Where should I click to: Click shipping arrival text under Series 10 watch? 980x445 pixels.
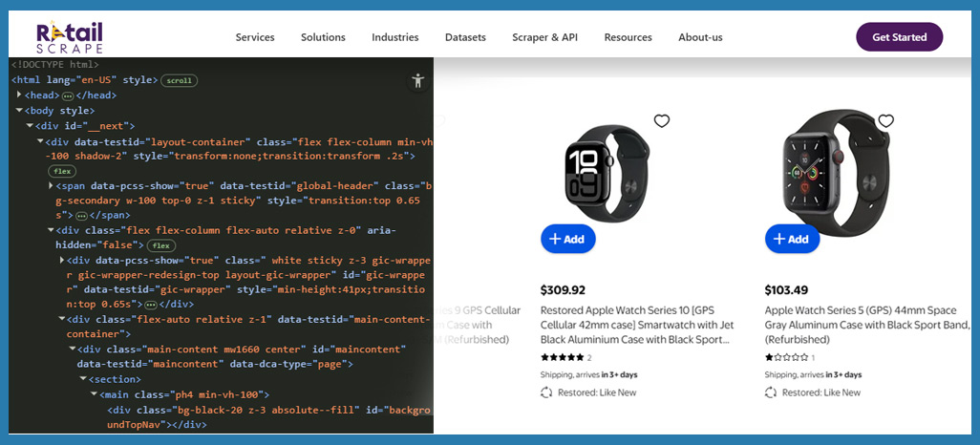(588, 375)
